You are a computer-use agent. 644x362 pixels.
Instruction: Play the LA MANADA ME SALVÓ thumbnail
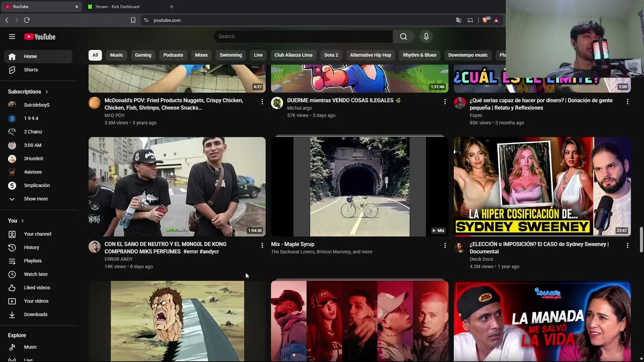point(542,321)
